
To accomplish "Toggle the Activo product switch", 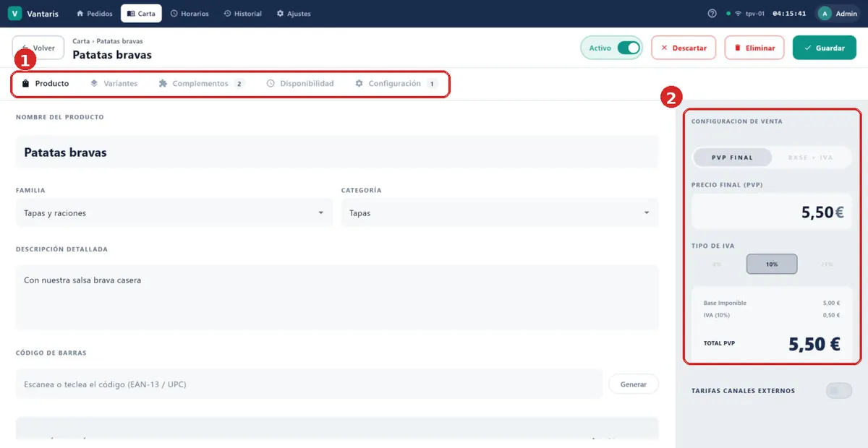I will point(629,48).
